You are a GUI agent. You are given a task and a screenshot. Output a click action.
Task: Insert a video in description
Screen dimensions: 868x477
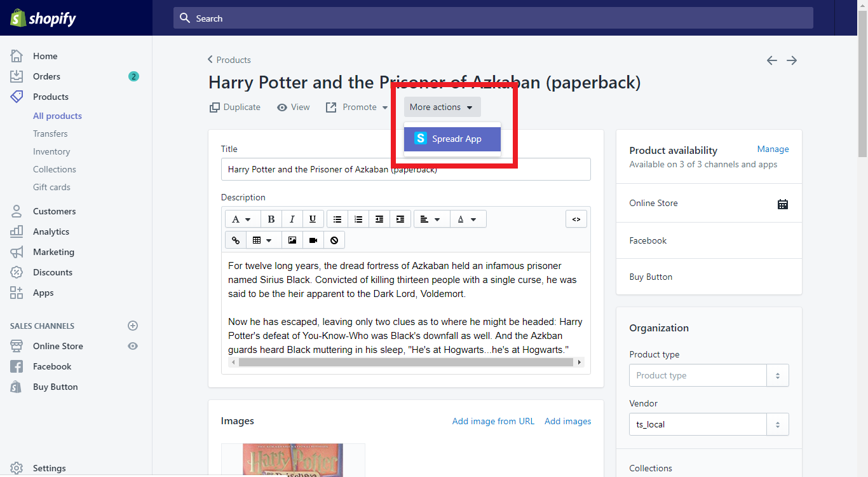(x=313, y=240)
